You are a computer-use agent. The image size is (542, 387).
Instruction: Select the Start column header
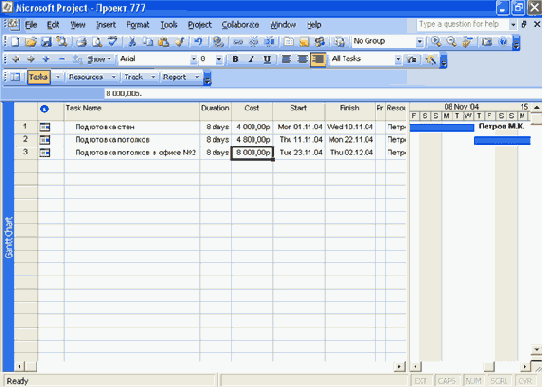(x=299, y=111)
